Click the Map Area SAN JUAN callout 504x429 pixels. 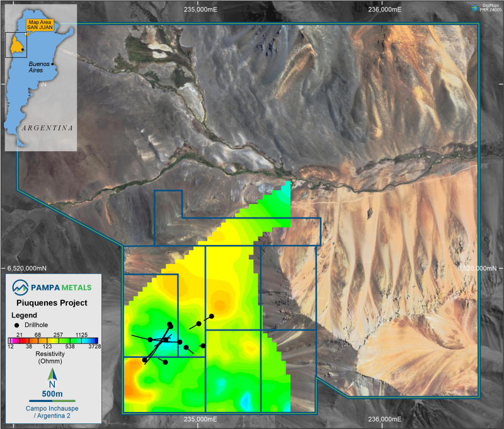click(x=40, y=24)
